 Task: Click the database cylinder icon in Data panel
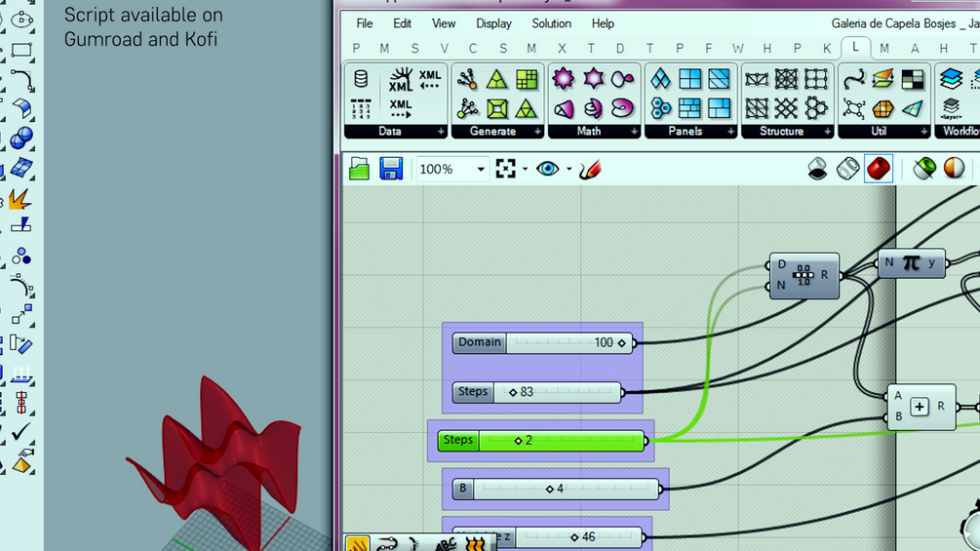click(361, 79)
